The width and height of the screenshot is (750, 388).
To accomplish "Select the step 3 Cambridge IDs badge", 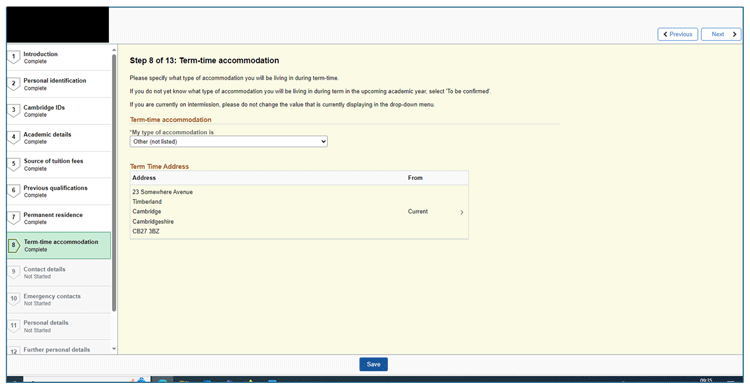I will [13, 111].
